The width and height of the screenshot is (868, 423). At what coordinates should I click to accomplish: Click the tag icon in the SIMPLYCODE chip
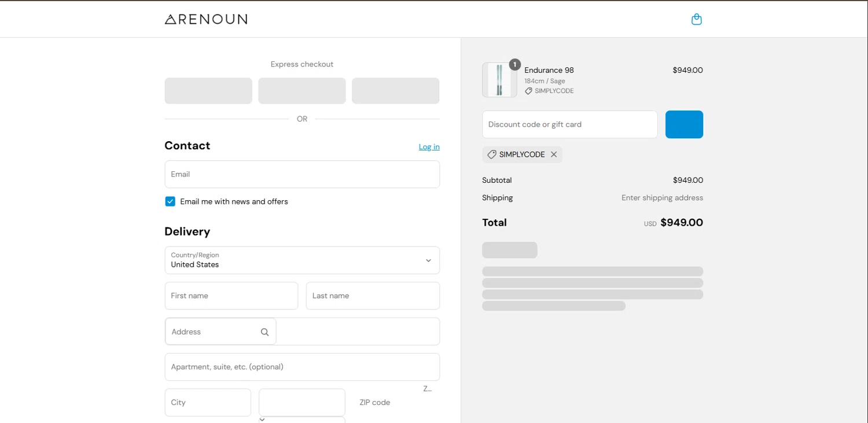pos(491,155)
